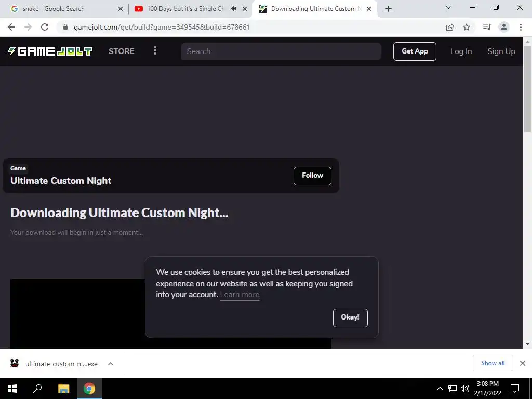Open the network tray icon
The image size is (532, 399).
453,389
